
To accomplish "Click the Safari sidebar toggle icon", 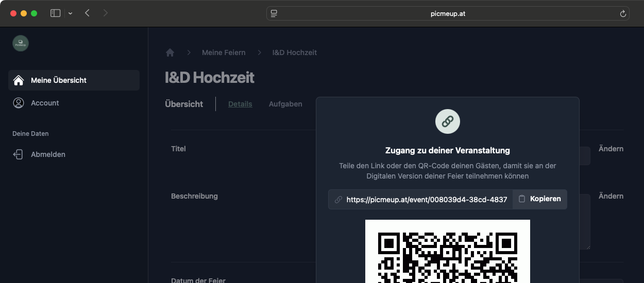I will 55,13.
